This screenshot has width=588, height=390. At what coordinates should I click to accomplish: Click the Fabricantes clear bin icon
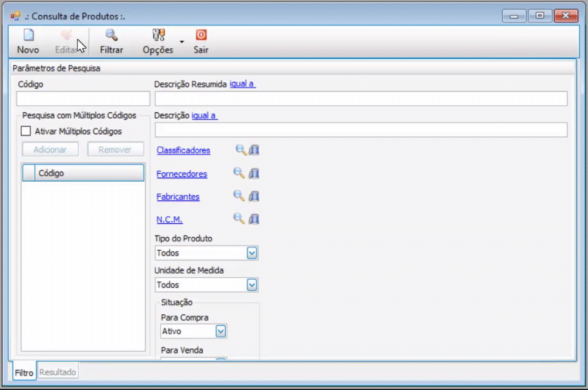click(254, 196)
